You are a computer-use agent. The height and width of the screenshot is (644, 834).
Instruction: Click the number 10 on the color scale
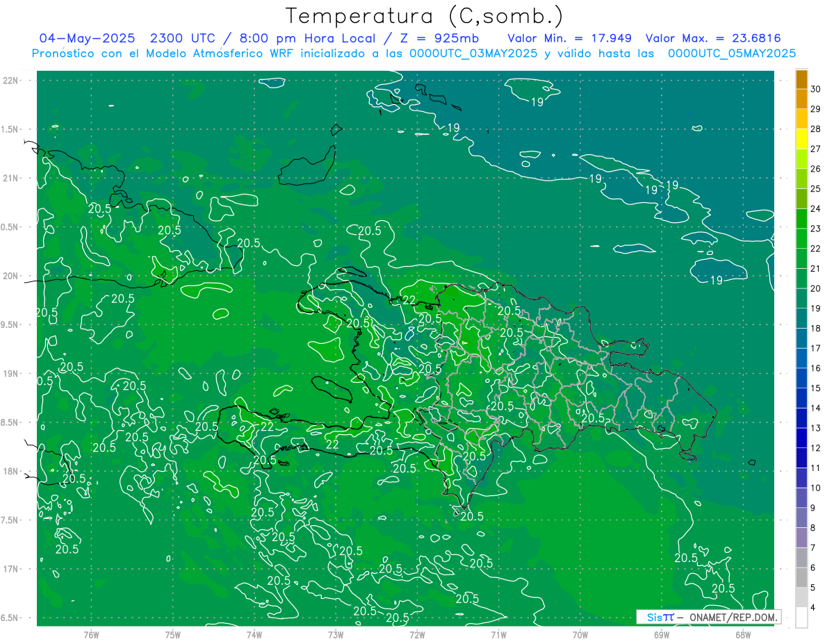point(816,488)
